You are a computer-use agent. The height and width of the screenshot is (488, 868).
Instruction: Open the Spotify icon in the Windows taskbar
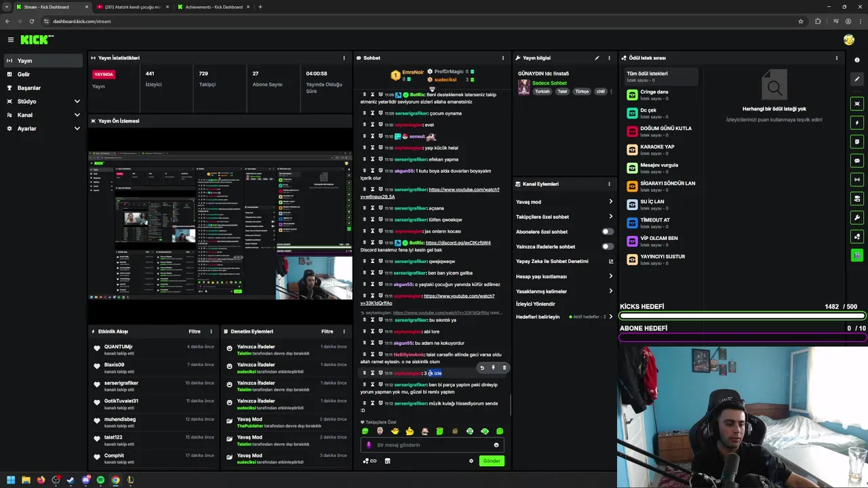100,480
